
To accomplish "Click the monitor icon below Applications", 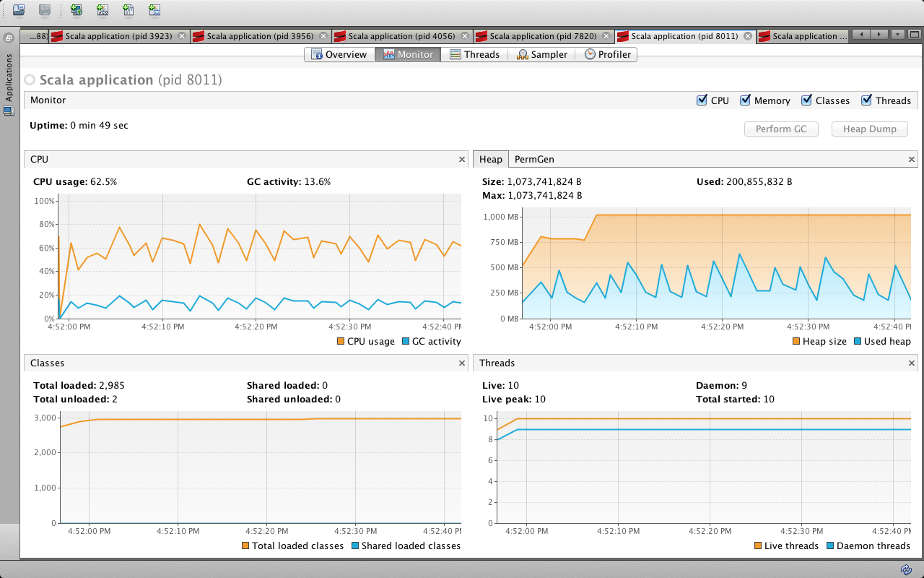I will (x=9, y=111).
